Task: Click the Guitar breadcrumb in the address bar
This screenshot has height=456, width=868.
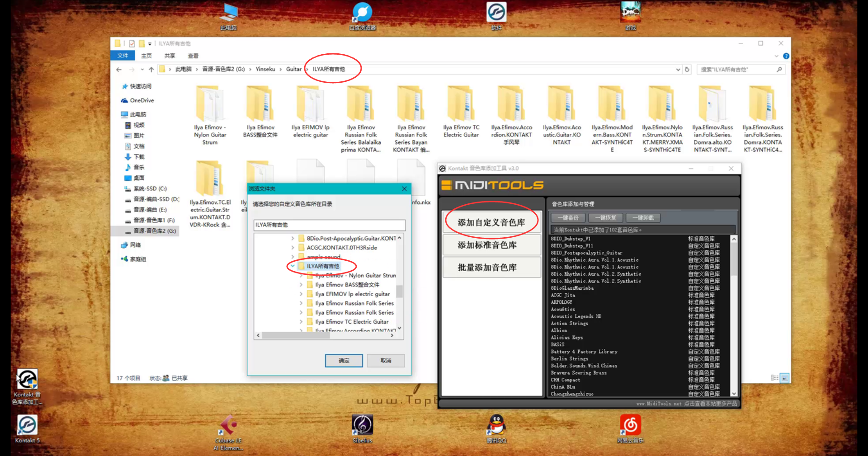Action: (294, 69)
